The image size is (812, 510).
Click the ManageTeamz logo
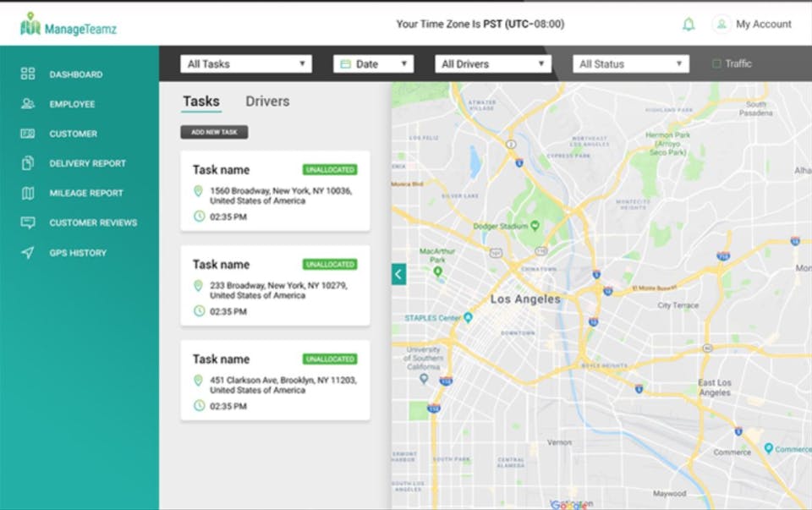[x=69, y=25]
